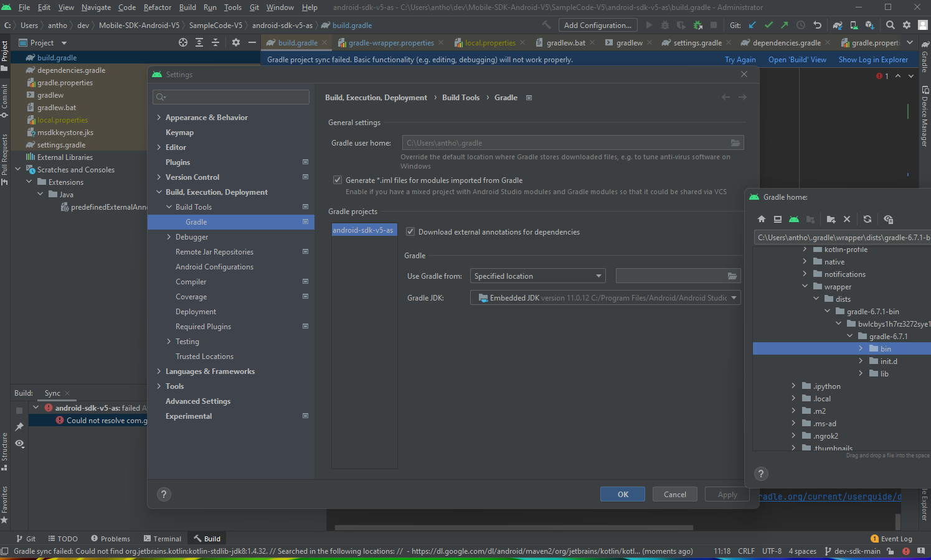This screenshot has width=931, height=560.
Task: Expand the Editor settings section
Action: click(159, 147)
